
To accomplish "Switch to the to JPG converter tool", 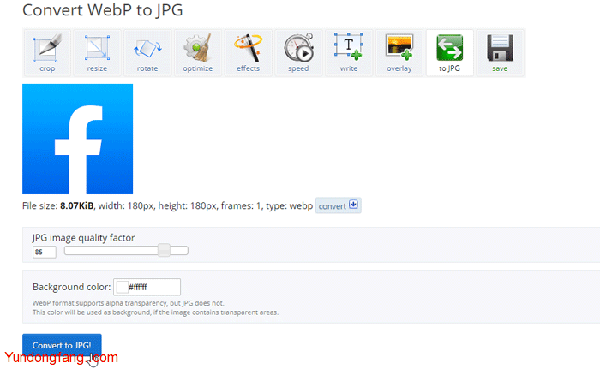I will 450,53.
